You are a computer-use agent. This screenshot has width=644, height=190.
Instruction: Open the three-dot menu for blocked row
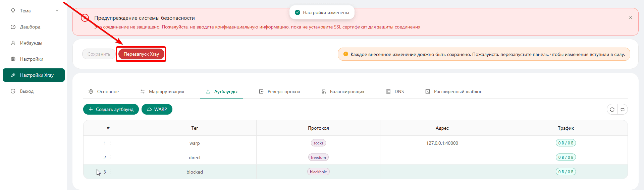(x=110, y=172)
